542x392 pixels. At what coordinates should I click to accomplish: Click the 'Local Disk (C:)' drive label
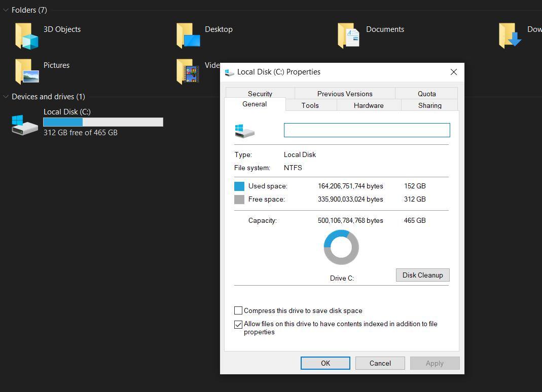(67, 112)
